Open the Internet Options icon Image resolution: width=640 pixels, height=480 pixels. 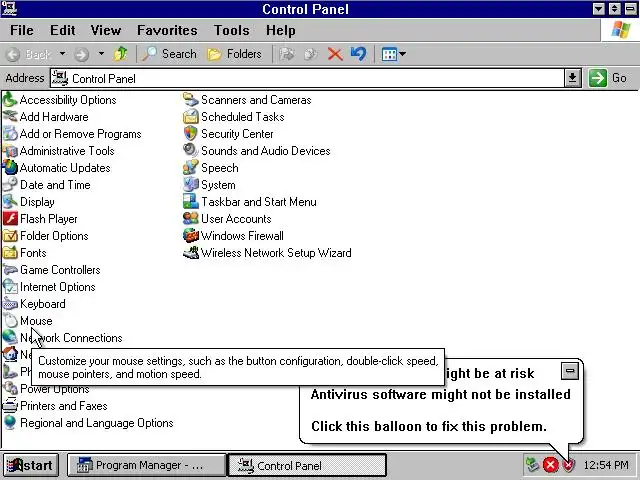pyautogui.click(x=10, y=287)
